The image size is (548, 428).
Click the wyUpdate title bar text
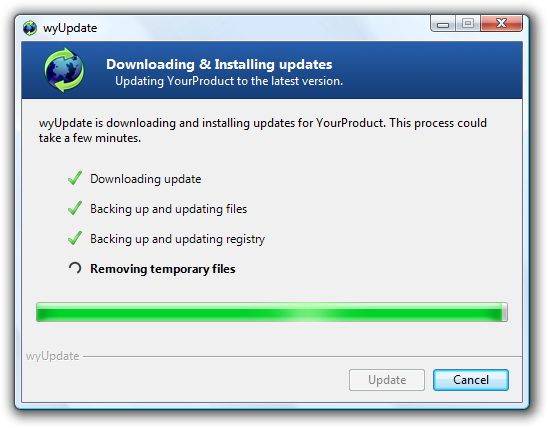[x=70, y=28]
